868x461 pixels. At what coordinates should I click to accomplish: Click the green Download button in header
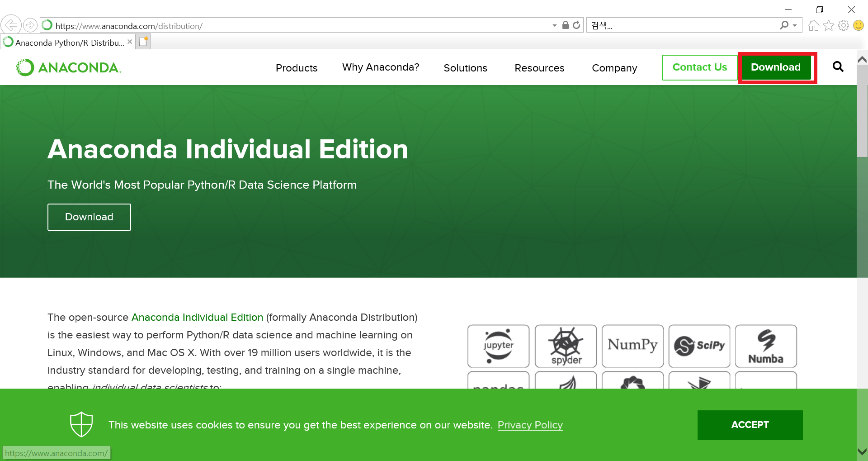[x=776, y=67]
